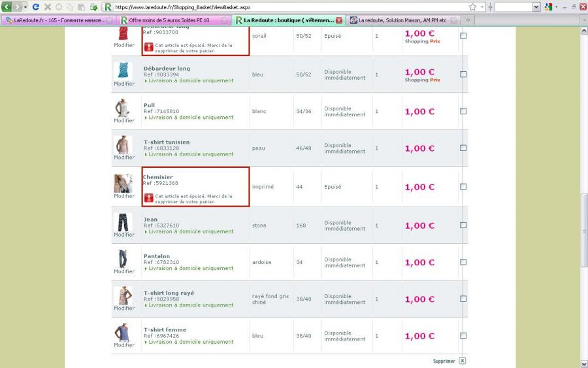The image size is (588, 368).
Task: Click Livraison à domicile link for T-shirt tunisien
Action: coord(190,154)
